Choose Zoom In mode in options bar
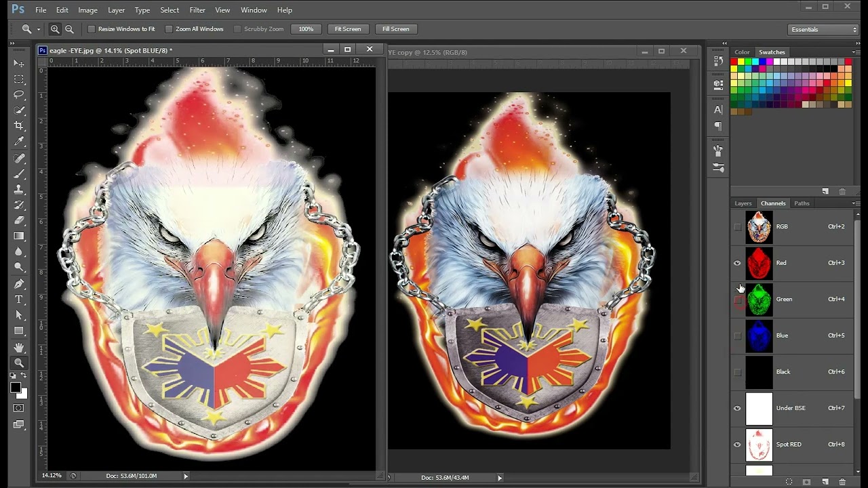The image size is (868, 488). pyautogui.click(x=55, y=29)
